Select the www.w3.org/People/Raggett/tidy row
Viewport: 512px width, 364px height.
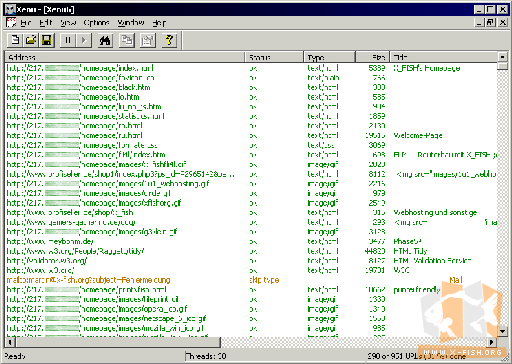point(251,251)
